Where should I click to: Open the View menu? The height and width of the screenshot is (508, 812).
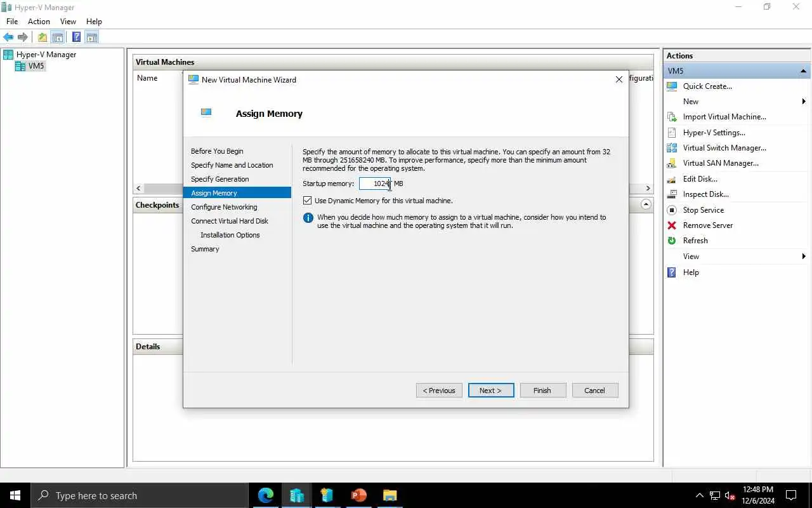click(x=68, y=22)
